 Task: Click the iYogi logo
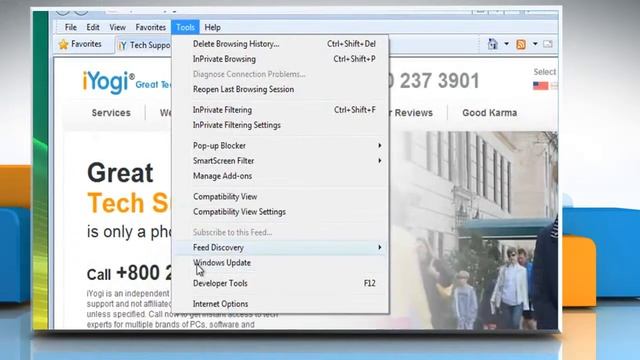pos(109,82)
